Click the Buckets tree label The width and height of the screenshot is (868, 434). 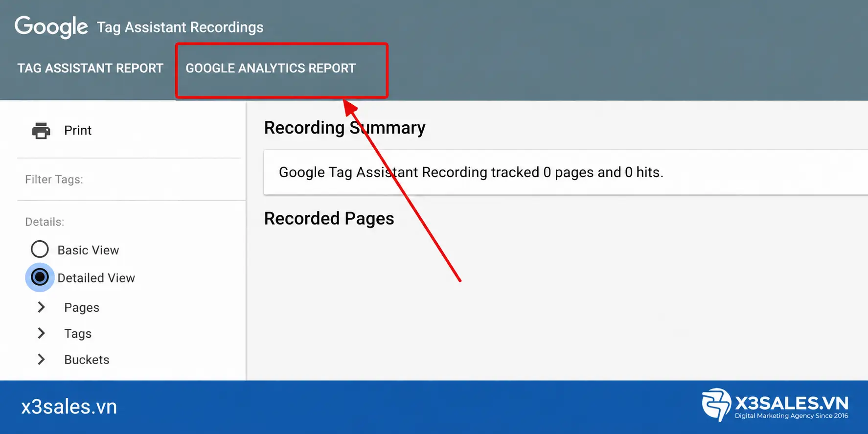(87, 360)
